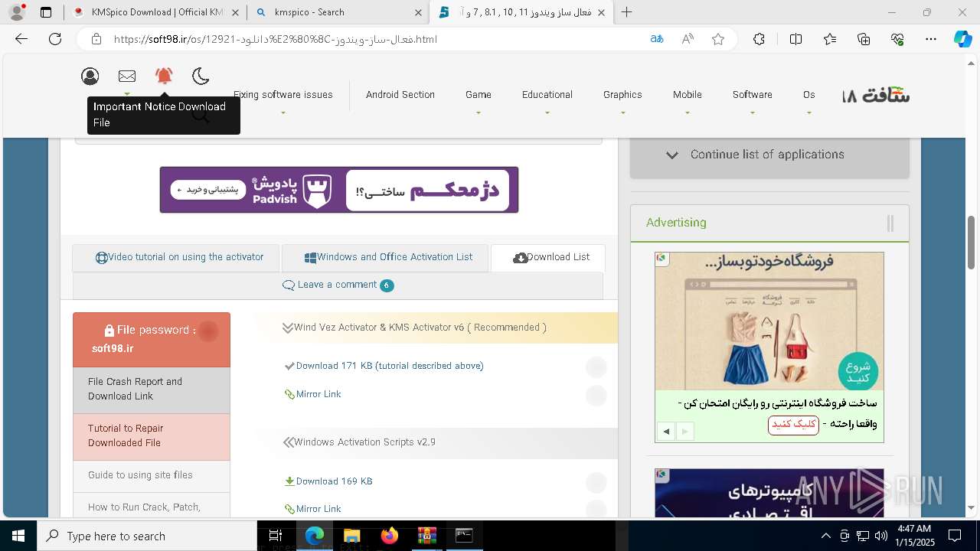Viewport: 980px width, 551px height.
Task: Open the user account icon on site header
Action: (90, 76)
